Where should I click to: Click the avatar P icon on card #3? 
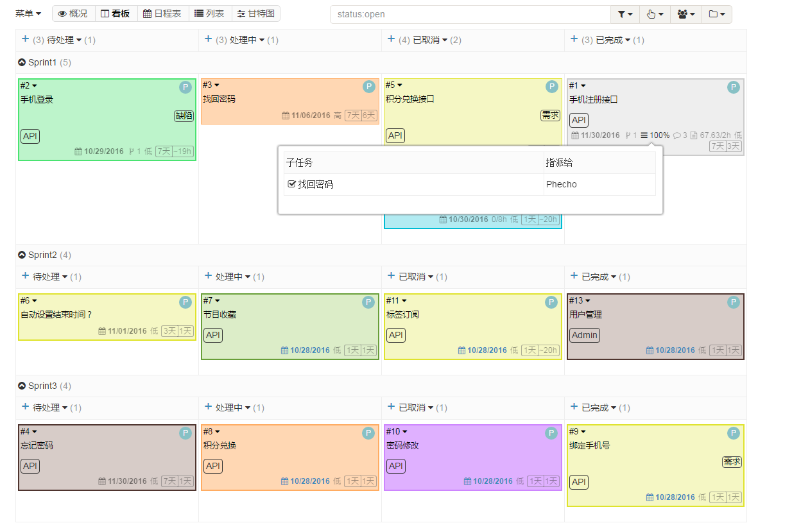(368, 87)
